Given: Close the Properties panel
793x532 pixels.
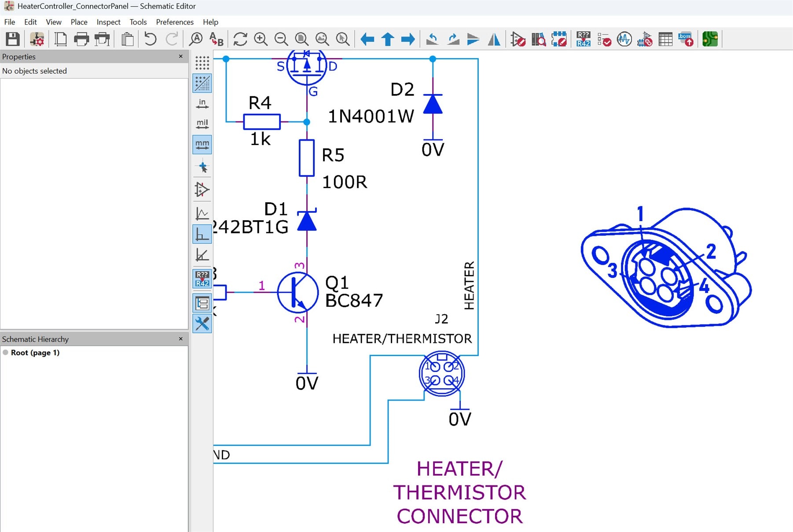Looking at the screenshot, I should [x=180, y=56].
